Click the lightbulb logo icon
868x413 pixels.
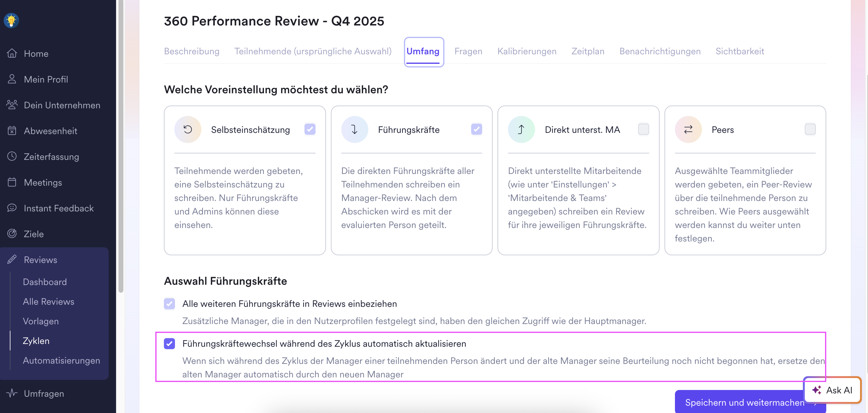pyautogui.click(x=11, y=21)
